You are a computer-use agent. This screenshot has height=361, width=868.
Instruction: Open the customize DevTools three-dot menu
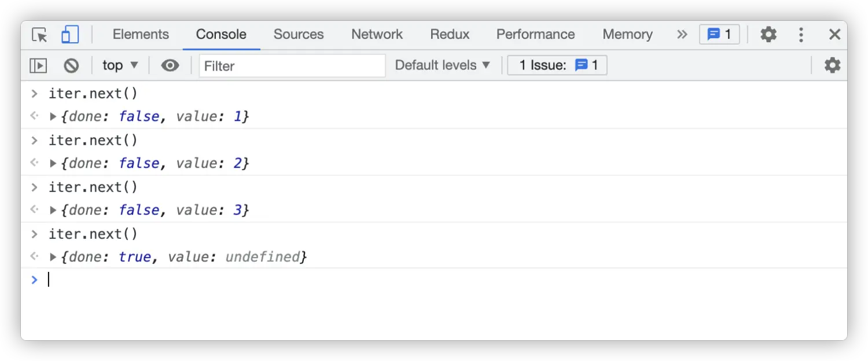[801, 35]
